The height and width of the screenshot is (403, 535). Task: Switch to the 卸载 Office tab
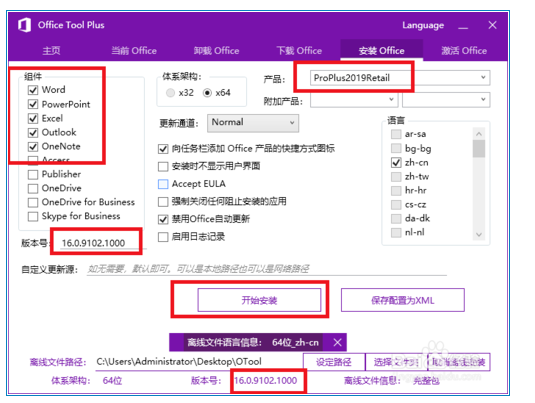tap(216, 51)
